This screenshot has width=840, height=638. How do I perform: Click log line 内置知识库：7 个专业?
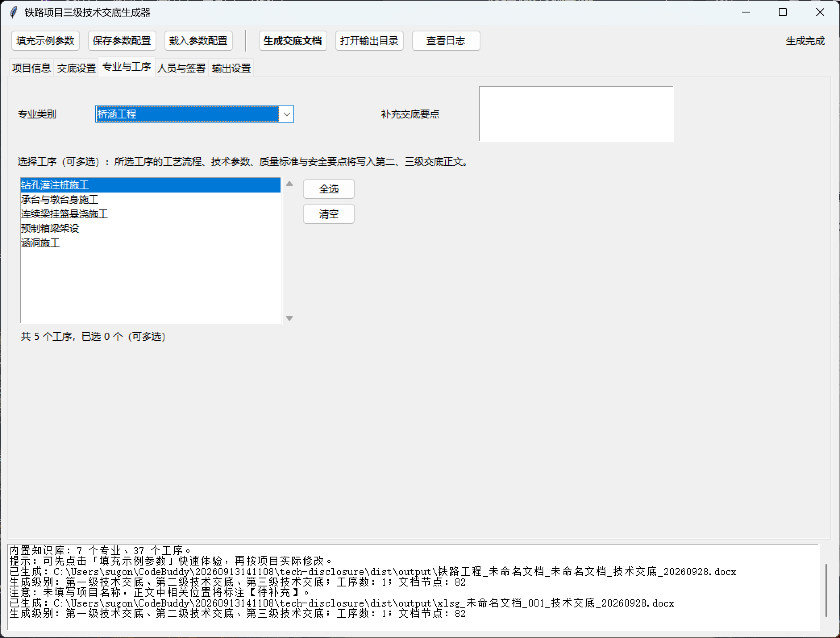(101, 550)
